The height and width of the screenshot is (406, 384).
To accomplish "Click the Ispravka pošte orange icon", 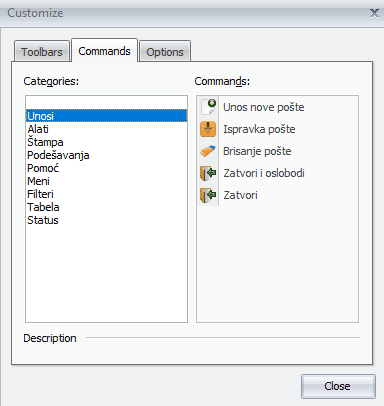I will click(x=208, y=129).
